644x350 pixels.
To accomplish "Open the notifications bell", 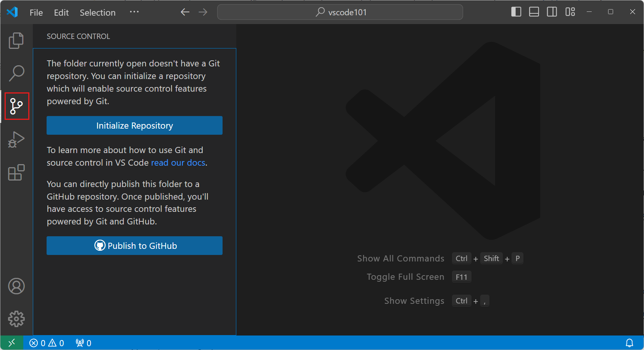I will click(x=630, y=342).
